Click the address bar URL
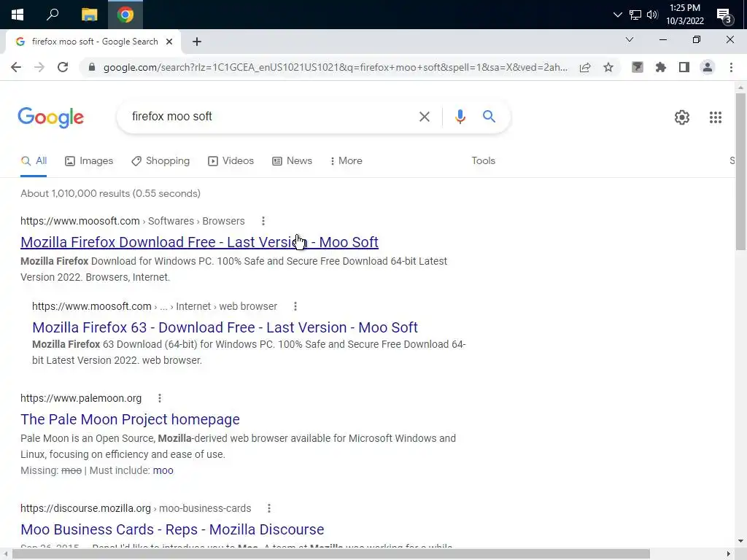Screen dimensions: 747x560 click(x=336, y=67)
